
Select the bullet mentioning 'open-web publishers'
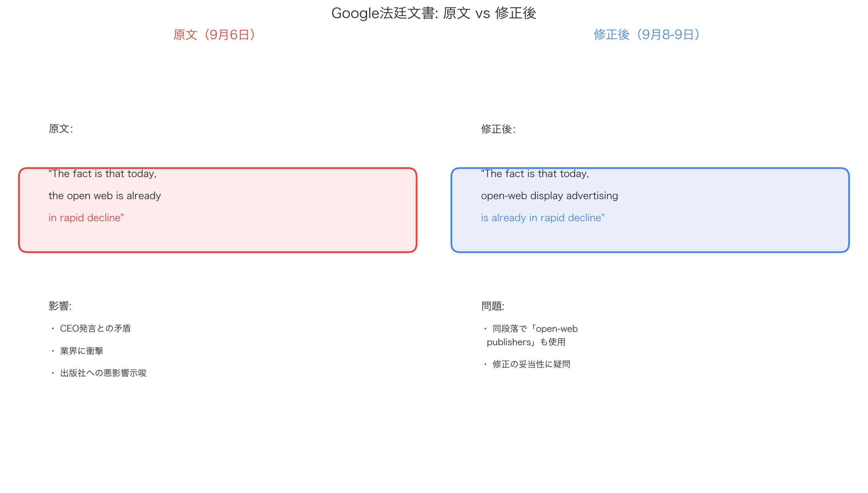point(535,335)
